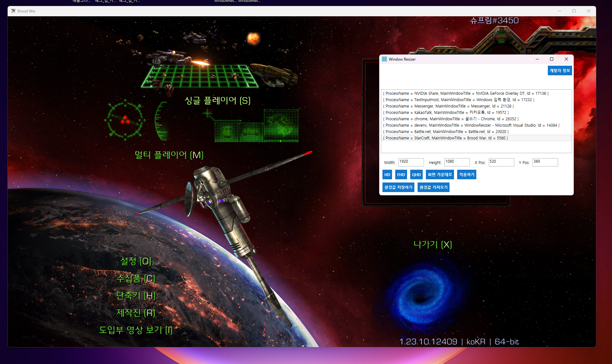This screenshot has width=612, height=364.
Task: Click the Window Resizer app icon in title bar
Action: [x=384, y=59]
